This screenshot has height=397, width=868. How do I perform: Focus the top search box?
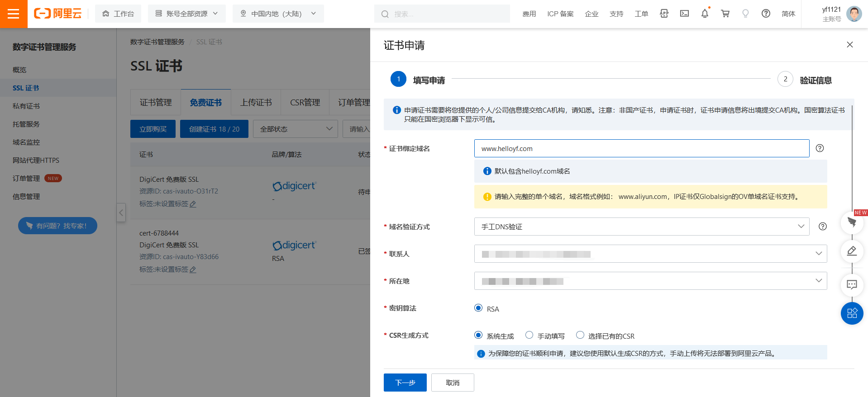click(442, 14)
